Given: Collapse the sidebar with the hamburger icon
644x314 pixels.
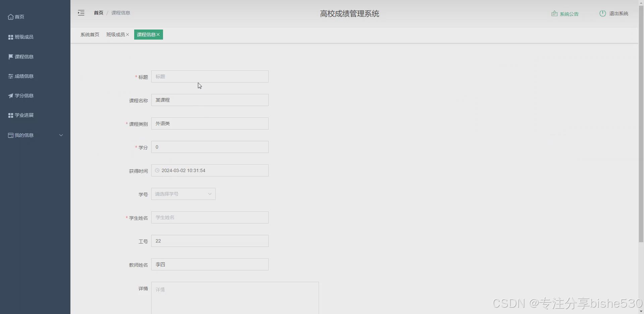Looking at the screenshot, I should (81, 13).
